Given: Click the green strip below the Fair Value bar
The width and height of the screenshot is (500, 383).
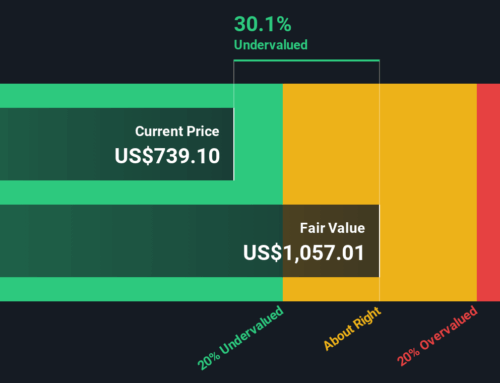Looking at the screenshot, I should point(141,289).
